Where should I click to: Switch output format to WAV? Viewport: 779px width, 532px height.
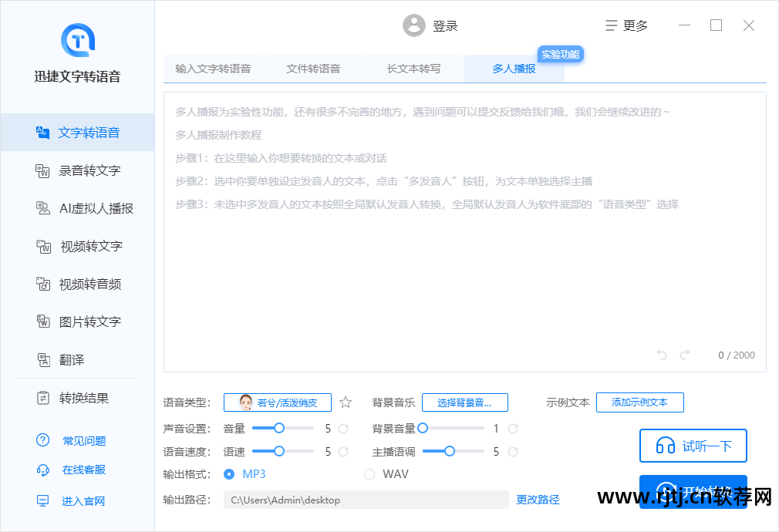pyautogui.click(x=369, y=473)
